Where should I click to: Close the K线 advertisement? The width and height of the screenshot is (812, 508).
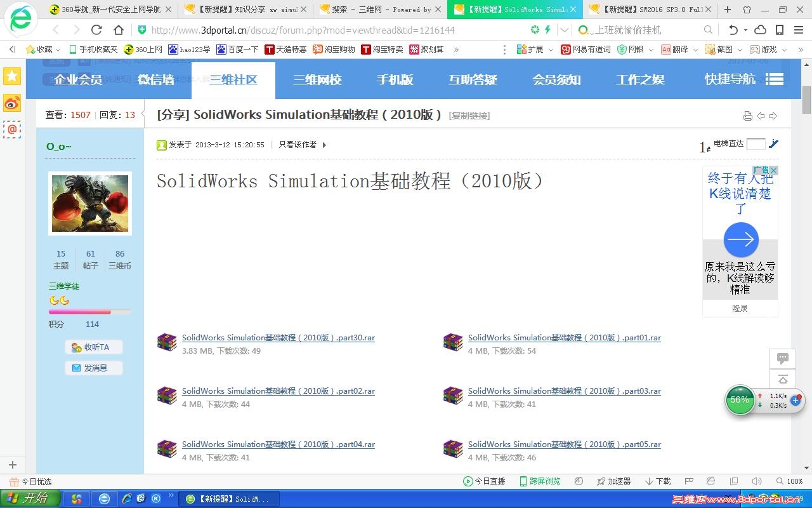point(773,171)
